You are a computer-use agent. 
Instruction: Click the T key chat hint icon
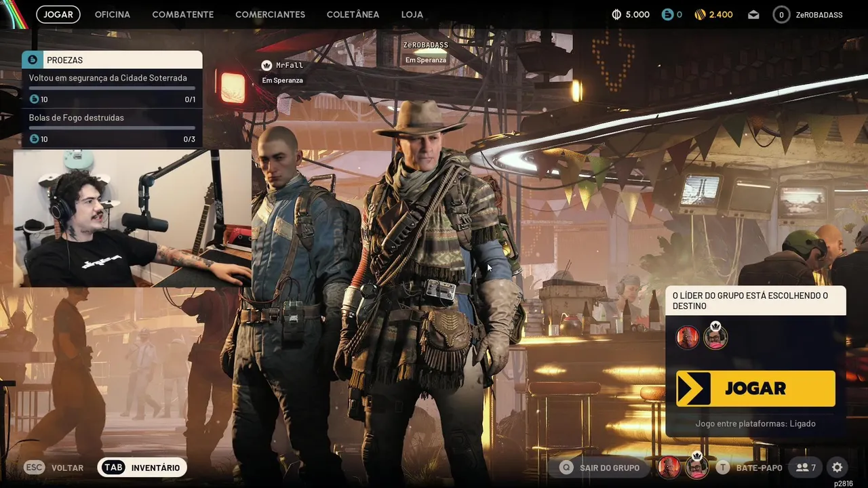[723, 468]
